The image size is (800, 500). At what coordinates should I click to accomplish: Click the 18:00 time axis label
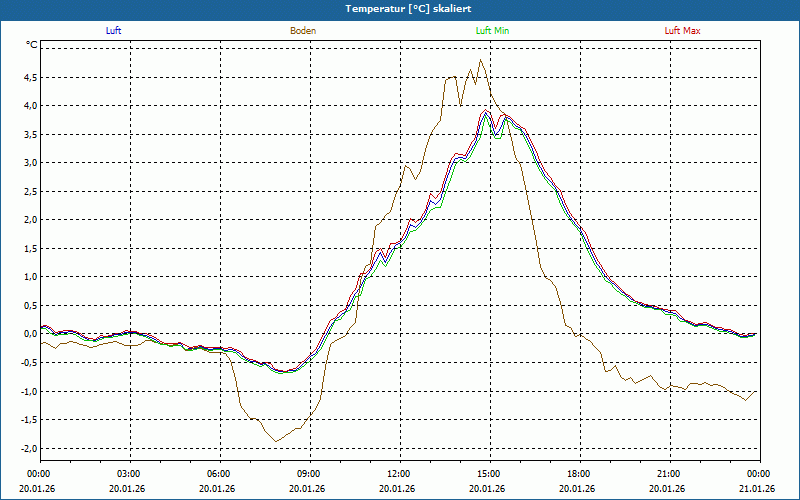click(x=580, y=474)
